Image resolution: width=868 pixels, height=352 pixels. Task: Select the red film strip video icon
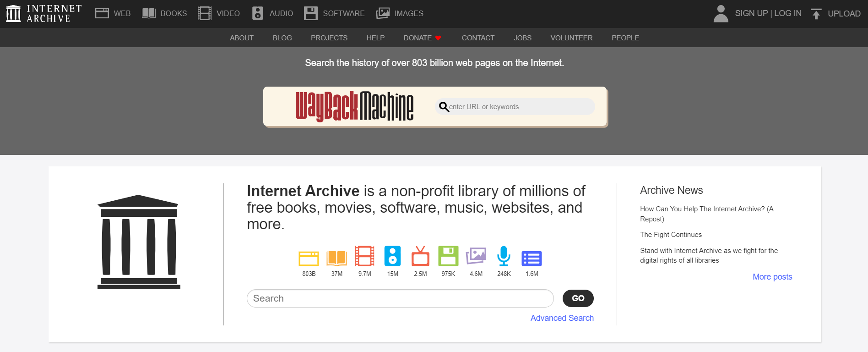click(x=364, y=256)
